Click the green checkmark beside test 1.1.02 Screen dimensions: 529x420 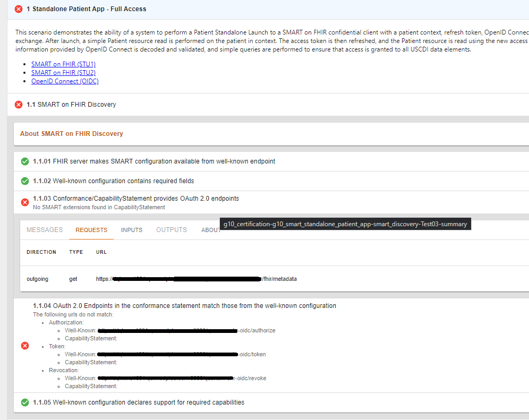pyautogui.click(x=25, y=181)
